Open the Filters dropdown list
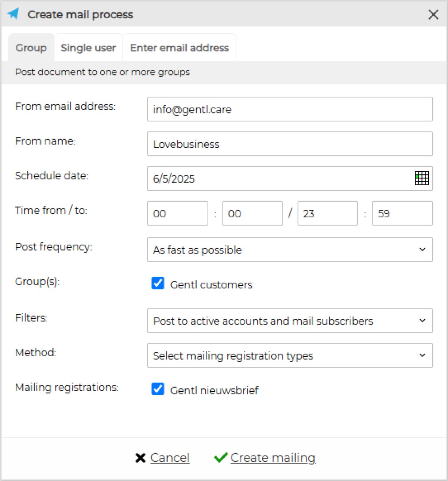The height and width of the screenshot is (481, 448). click(x=290, y=321)
